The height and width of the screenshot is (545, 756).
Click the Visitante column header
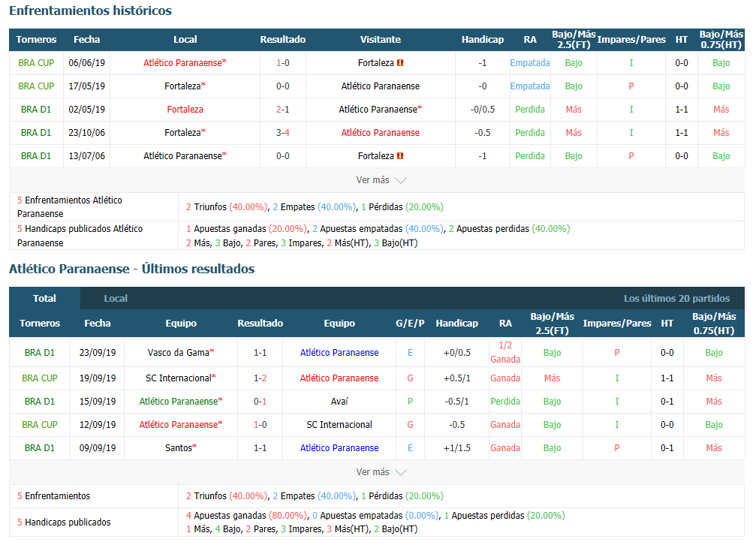[x=381, y=40]
